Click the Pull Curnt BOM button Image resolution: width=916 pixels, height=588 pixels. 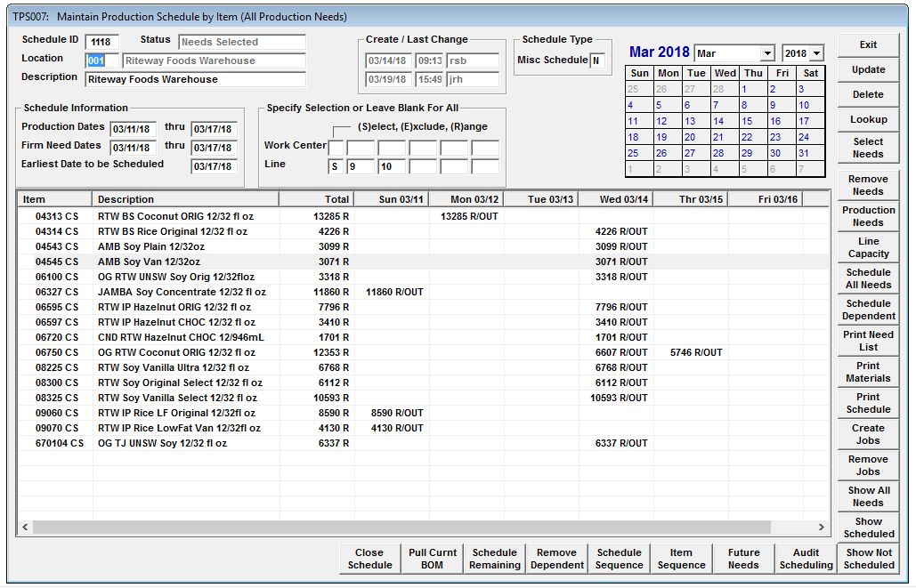(432, 559)
